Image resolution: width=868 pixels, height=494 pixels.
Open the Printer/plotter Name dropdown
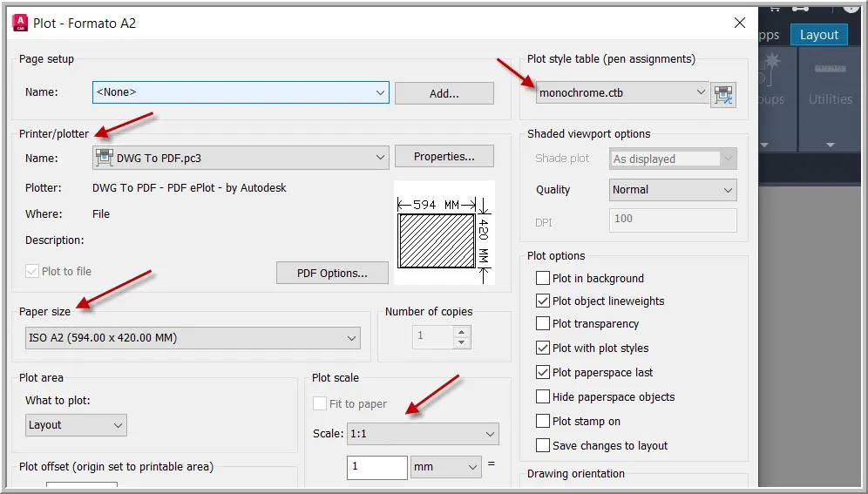(x=241, y=158)
